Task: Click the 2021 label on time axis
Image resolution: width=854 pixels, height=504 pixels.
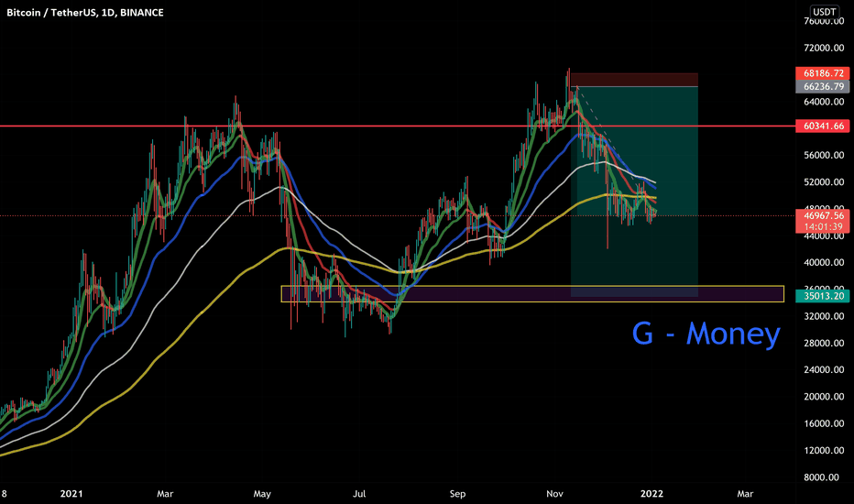Action: point(71,494)
